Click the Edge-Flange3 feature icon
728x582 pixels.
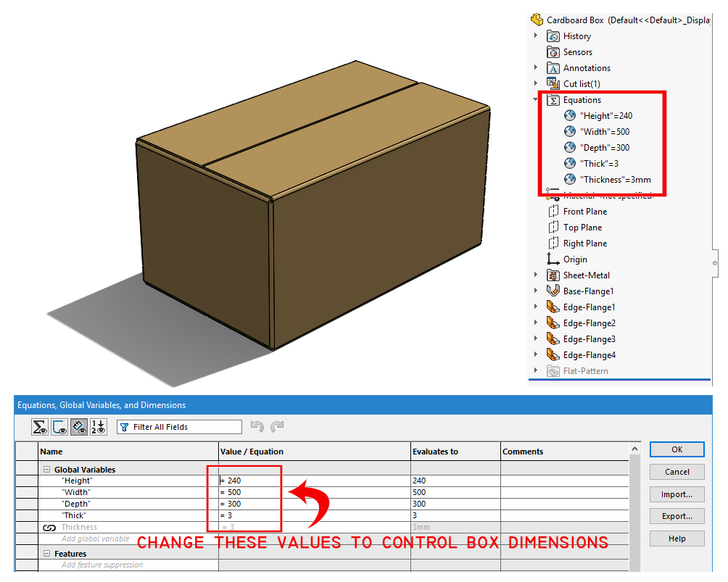pos(553,338)
